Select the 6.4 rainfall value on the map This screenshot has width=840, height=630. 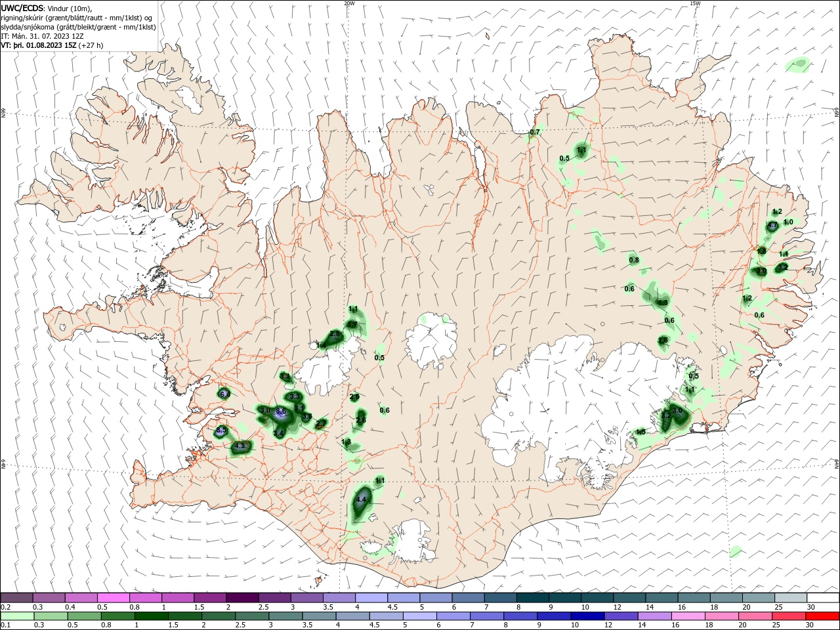click(x=224, y=394)
